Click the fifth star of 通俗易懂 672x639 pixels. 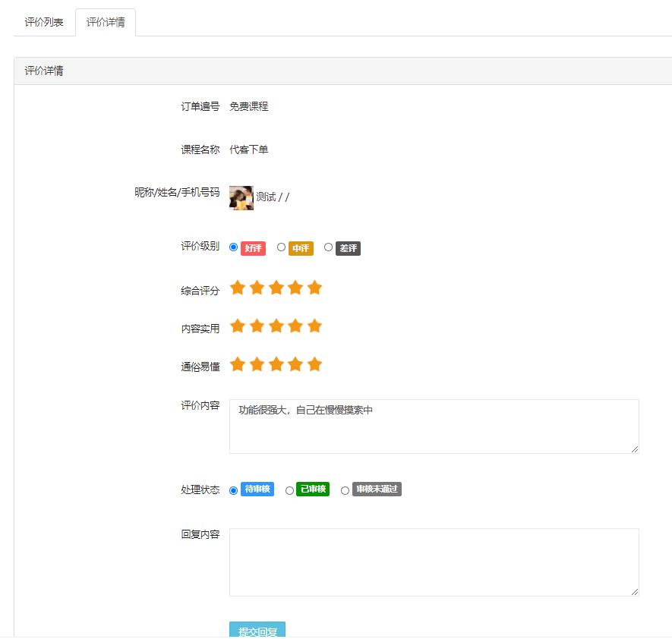tap(314, 364)
